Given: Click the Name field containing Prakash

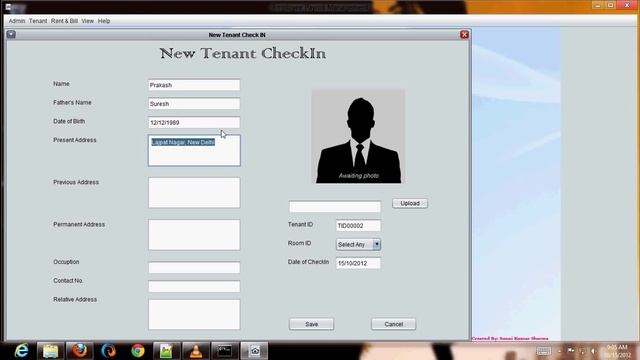Looking at the screenshot, I should pyautogui.click(x=194, y=85).
